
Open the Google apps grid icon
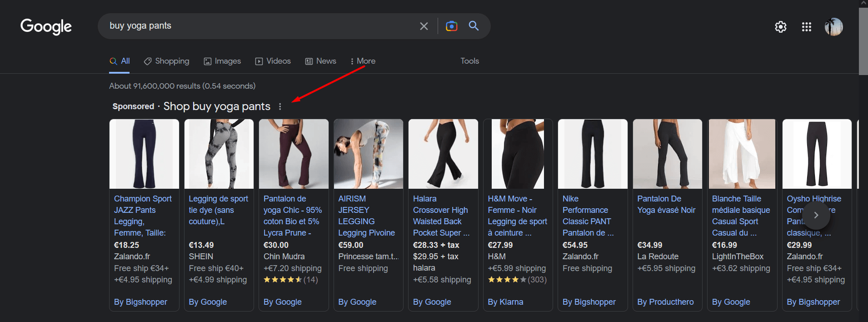[807, 27]
